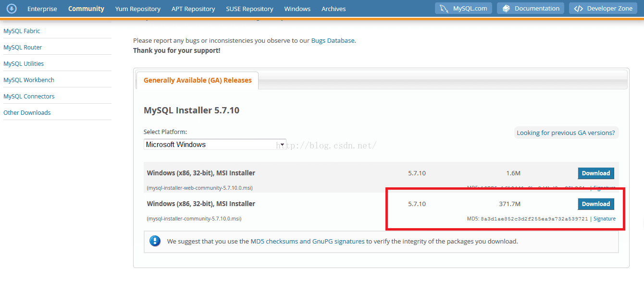Open the Select Platform dropdown arrow
This screenshot has height=281, width=644.
(282, 144)
